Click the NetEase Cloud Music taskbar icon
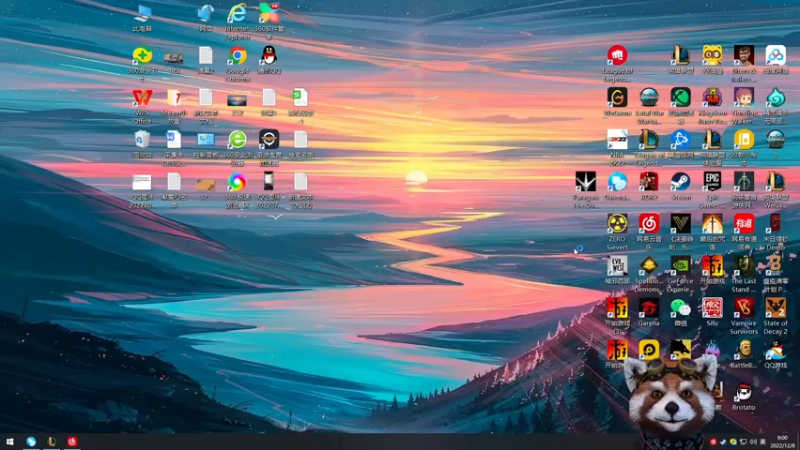Screen dimensions: 800x450 pos(72,442)
